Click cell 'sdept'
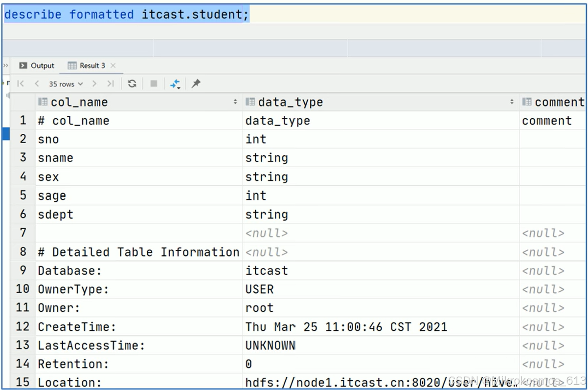Image resolution: width=588 pixels, height=390 pixels. tap(139, 214)
